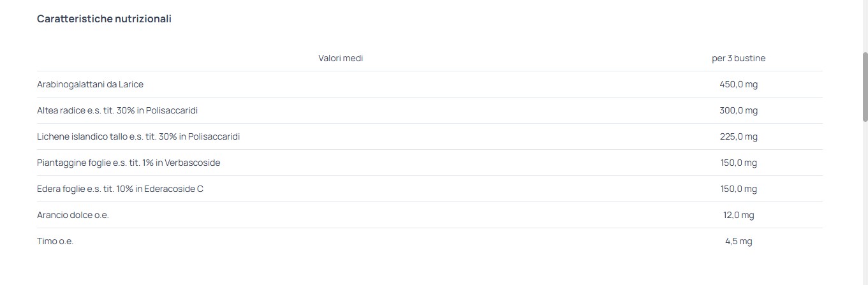868x285 pixels.
Task: Select the 4,5 mg value
Action: [x=739, y=241]
